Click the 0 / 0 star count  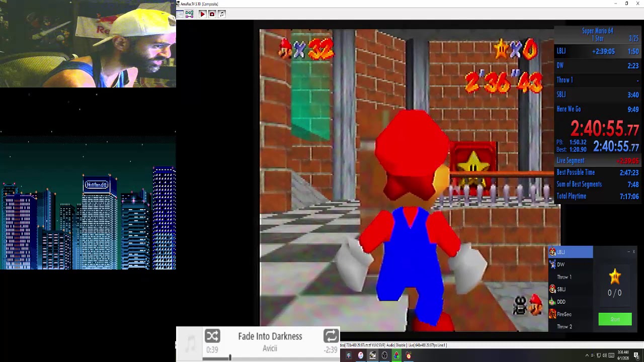coord(614,293)
